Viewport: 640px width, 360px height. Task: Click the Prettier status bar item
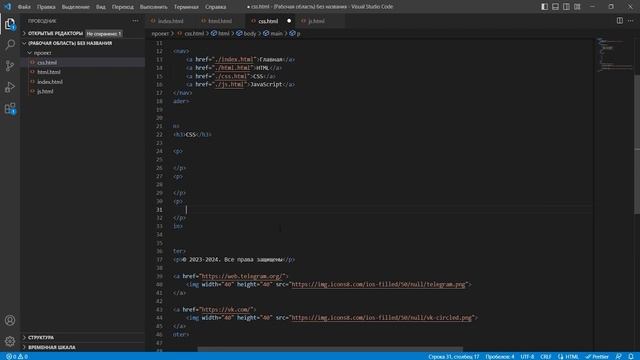click(597, 356)
